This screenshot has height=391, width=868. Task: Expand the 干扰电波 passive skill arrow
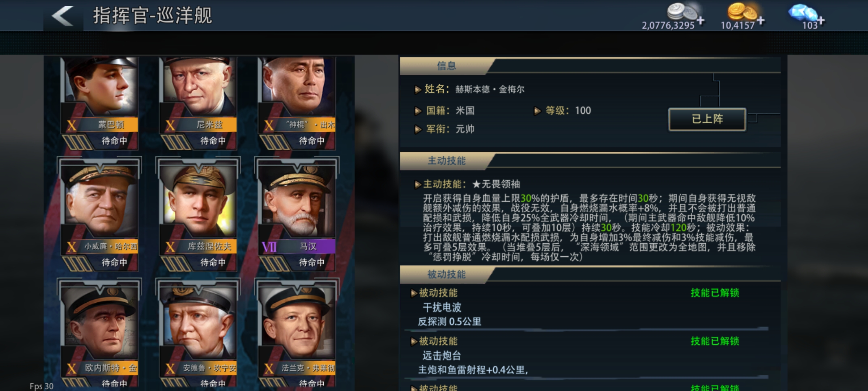click(414, 293)
